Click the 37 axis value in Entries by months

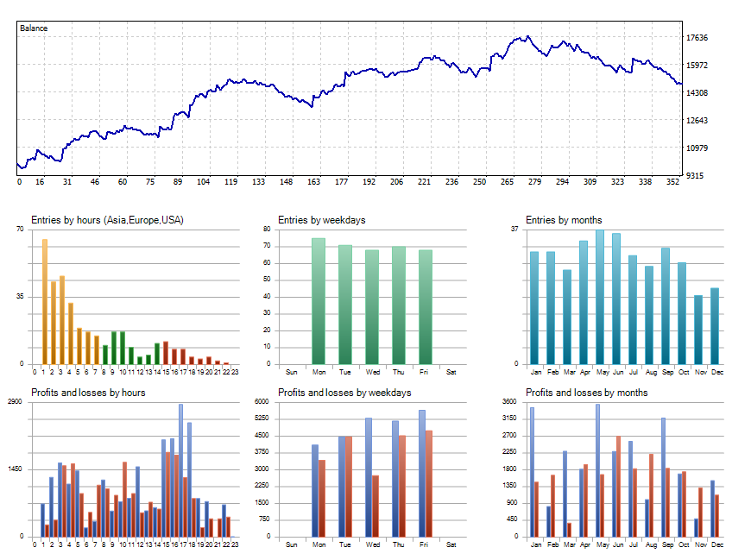click(514, 229)
